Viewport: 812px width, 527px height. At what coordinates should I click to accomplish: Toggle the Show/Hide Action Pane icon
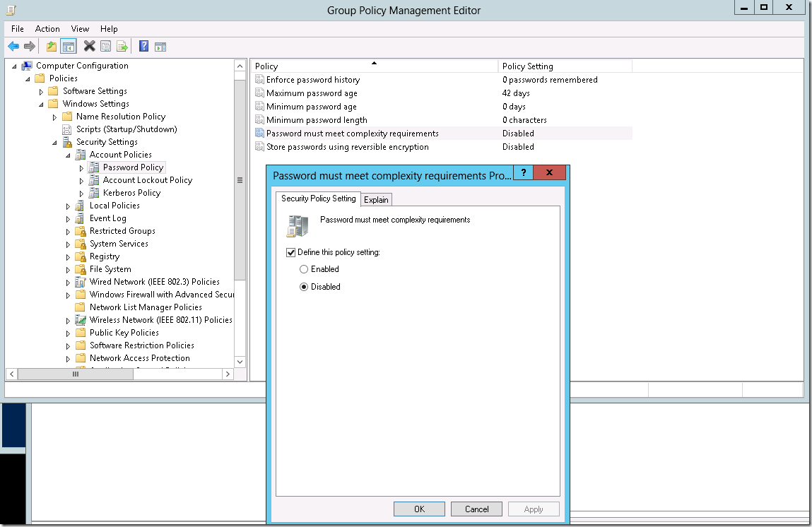pos(160,47)
